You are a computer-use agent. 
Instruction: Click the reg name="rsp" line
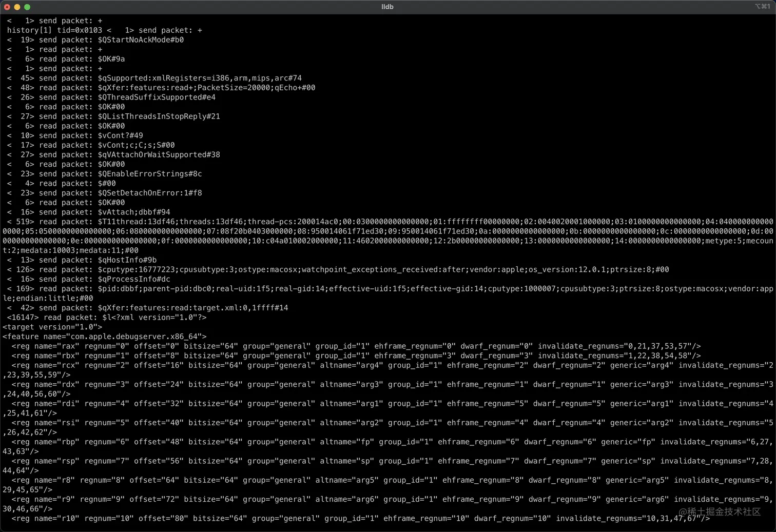388,466
